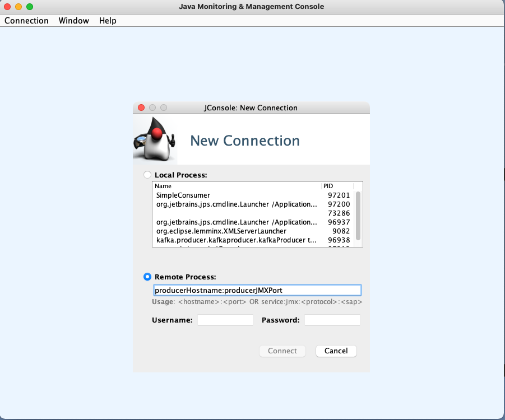Click the Cancel button
Viewport: 505px width, 420px height.
tap(336, 351)
